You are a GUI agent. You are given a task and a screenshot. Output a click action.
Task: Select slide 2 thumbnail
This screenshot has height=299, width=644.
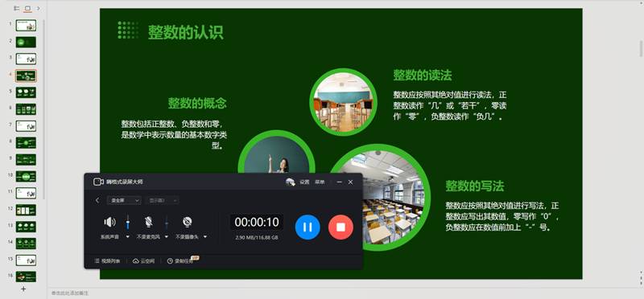tap(26, 42)
